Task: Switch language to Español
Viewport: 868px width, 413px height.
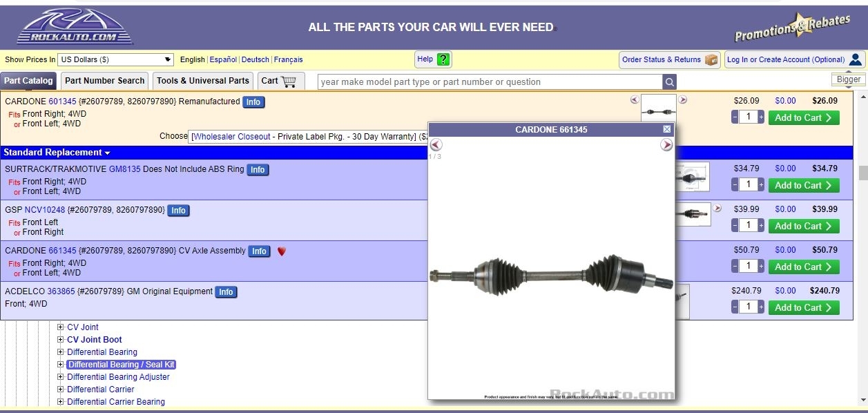Action: tap(223, 60)
